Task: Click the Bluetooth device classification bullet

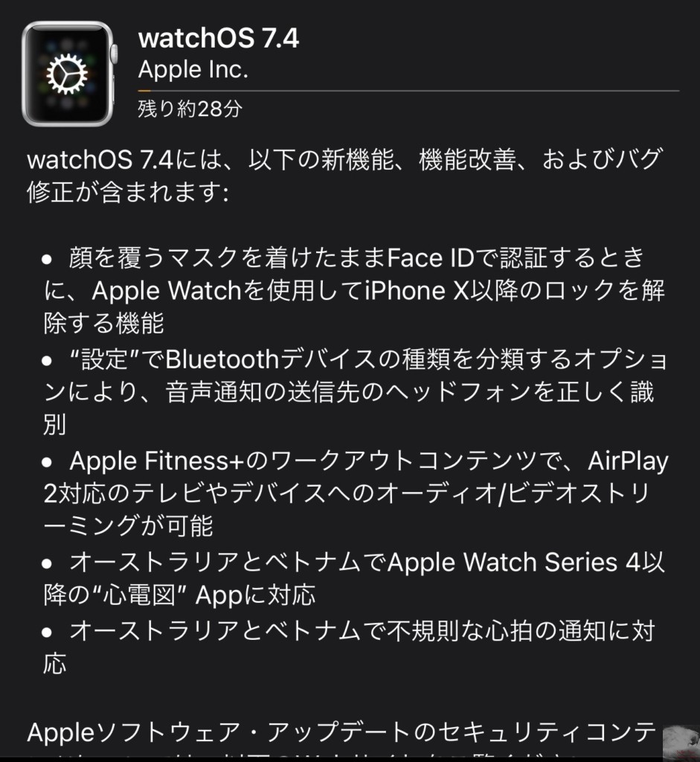Action: [356, 391]
